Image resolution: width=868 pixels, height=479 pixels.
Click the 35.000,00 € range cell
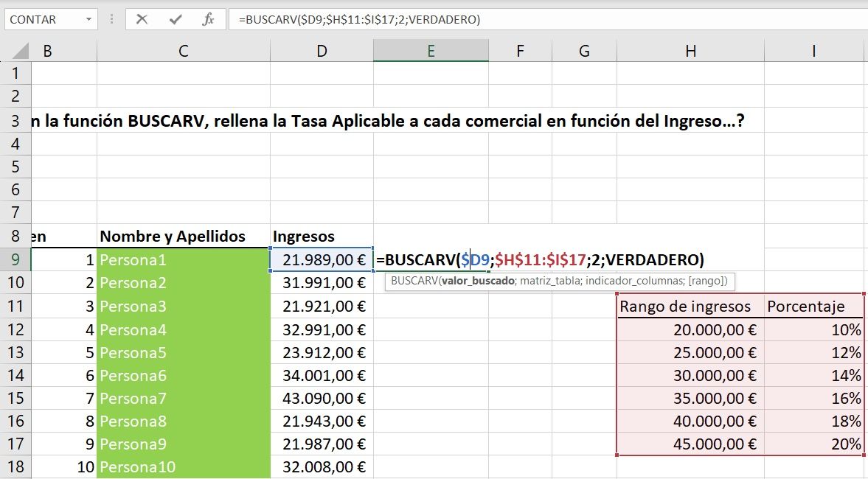coord(690,398)
